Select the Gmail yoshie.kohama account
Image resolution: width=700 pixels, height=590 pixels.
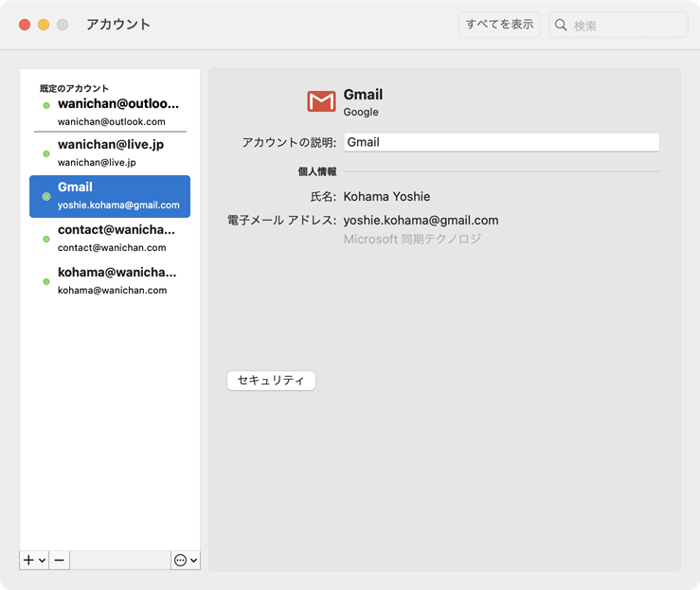point(110,196)
